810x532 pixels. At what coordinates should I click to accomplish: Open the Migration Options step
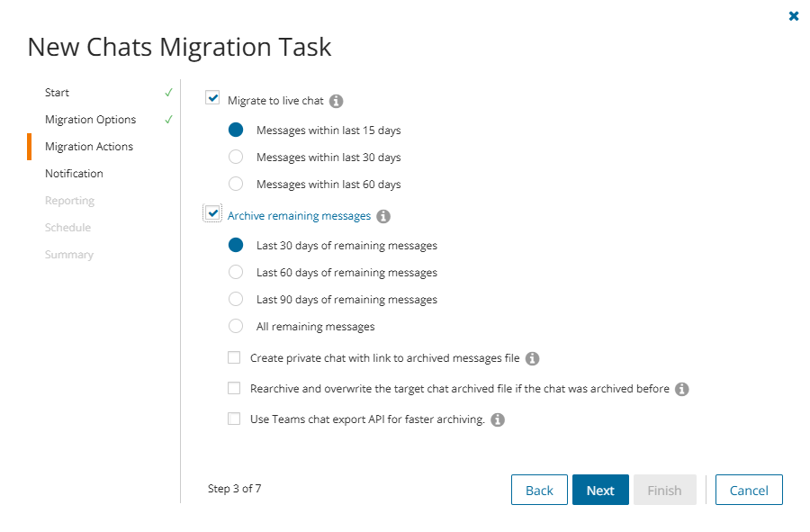coord(91,120)
